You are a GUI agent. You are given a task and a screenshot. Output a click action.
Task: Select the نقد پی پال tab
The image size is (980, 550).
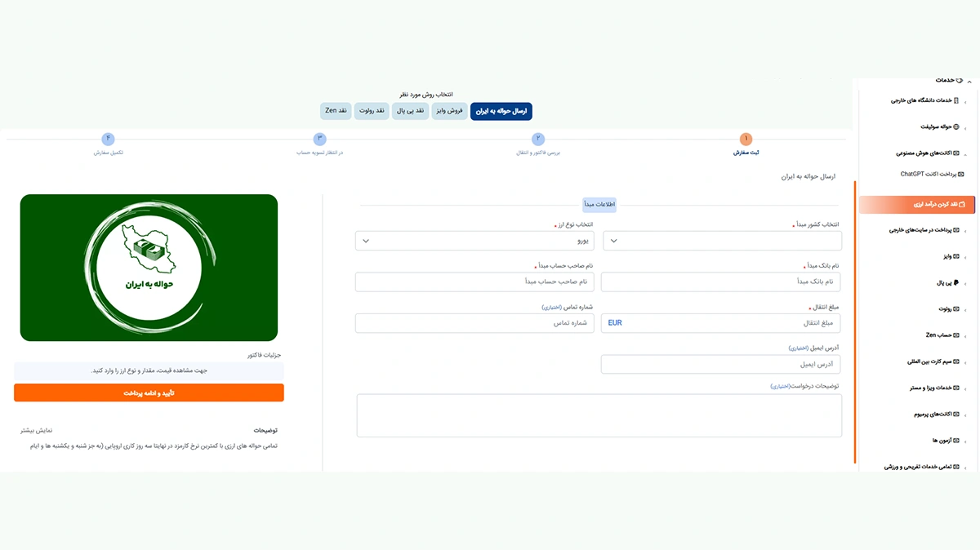(409, 111)
